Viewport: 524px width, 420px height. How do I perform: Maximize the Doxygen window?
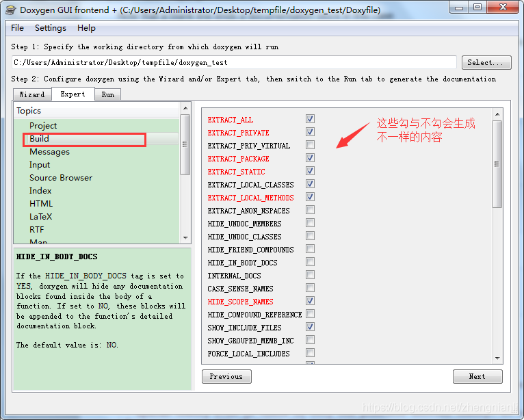tap(477, 8)
